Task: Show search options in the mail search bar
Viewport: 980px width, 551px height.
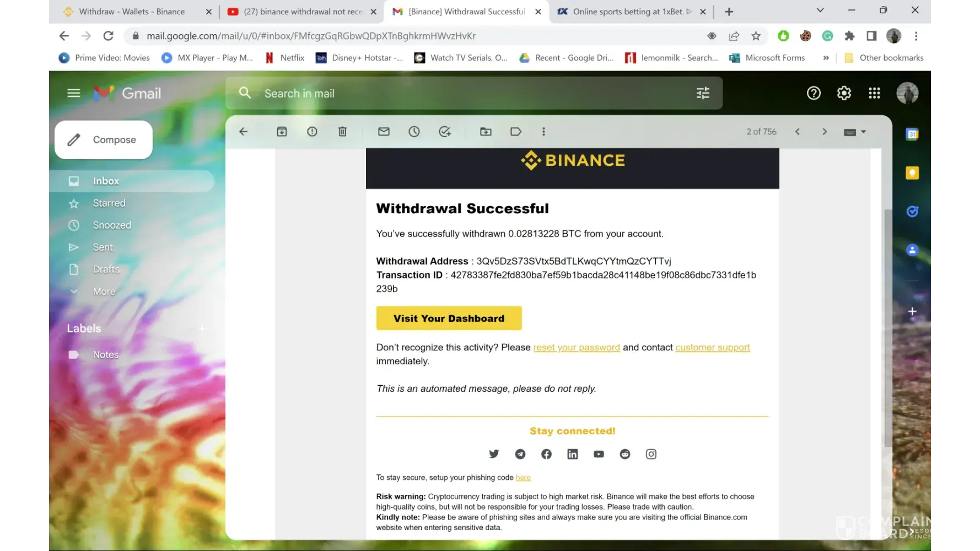Action: [703, 93]
